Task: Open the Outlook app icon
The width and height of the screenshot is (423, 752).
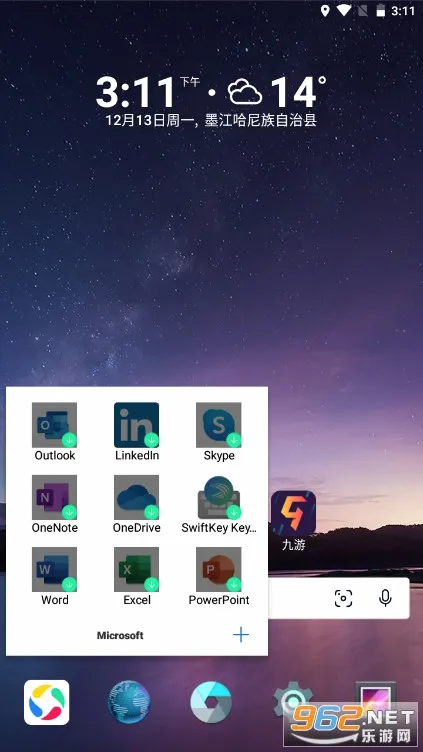Action: pos(54,425)
